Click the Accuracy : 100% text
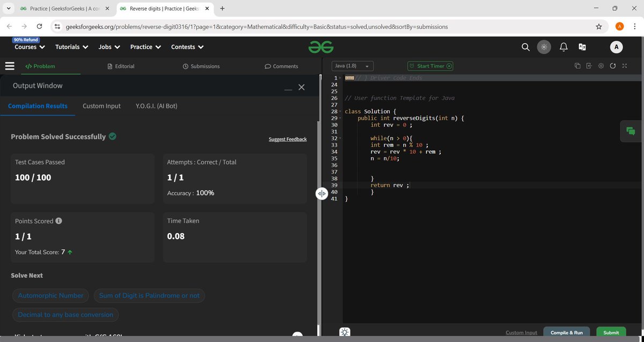This screenshot has height=342, width=644. click(x=191, y=193)
